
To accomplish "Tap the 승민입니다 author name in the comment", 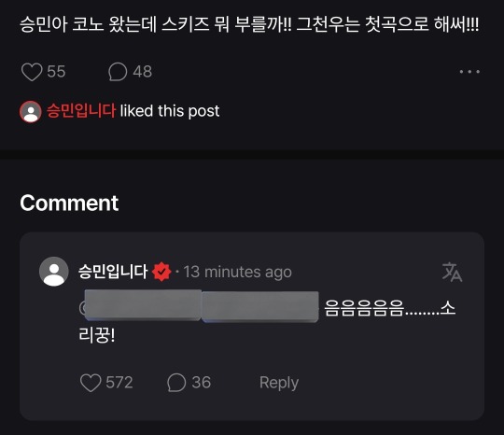I will pos(113,272).
